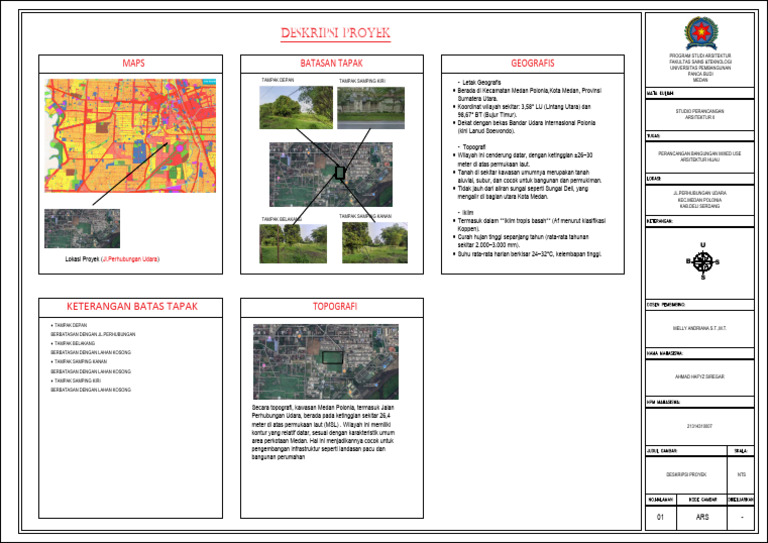Click the university logo emblem
This screenshot has height=543, width=768.
pyautogui.click(x=700, y=33)
